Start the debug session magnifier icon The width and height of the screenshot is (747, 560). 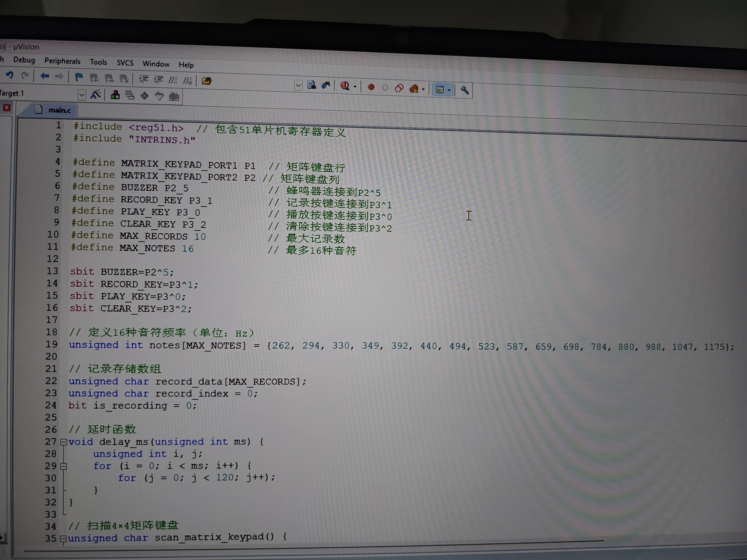[x=345, y=86]
